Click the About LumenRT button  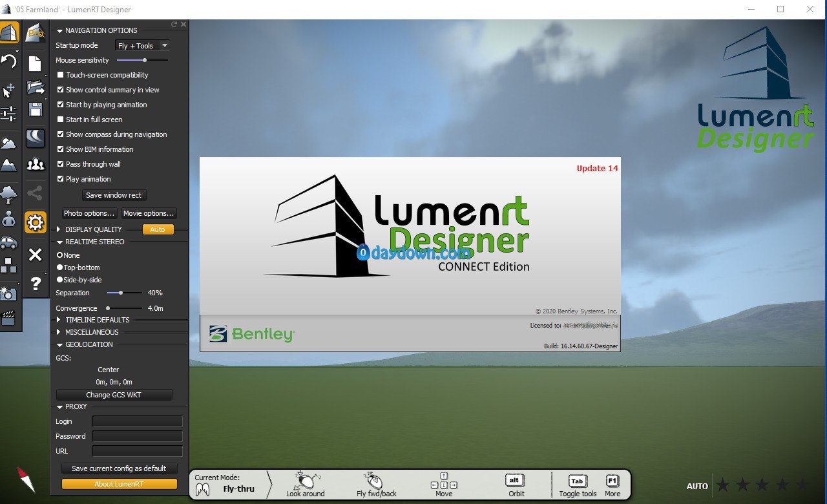pos(119,484)
